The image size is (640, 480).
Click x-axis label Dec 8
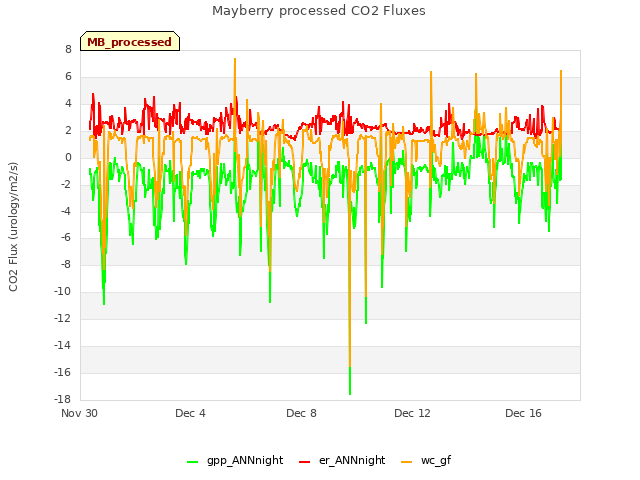301,413
